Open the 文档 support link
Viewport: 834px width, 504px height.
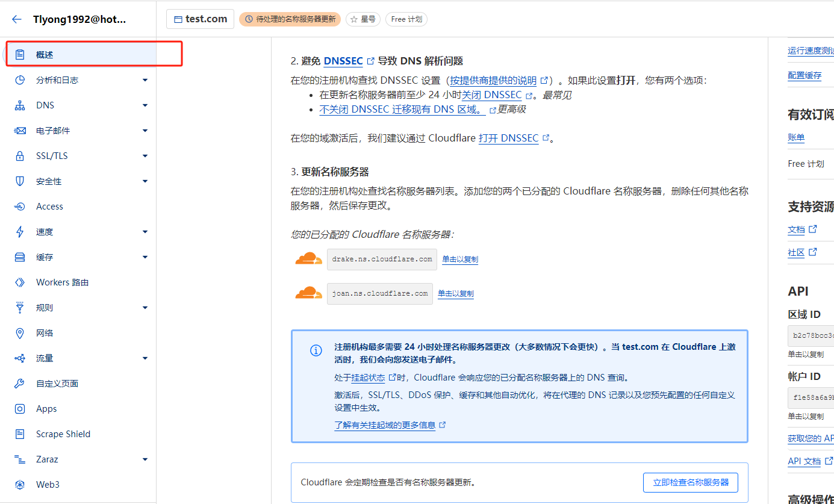(x=796, y=229)
